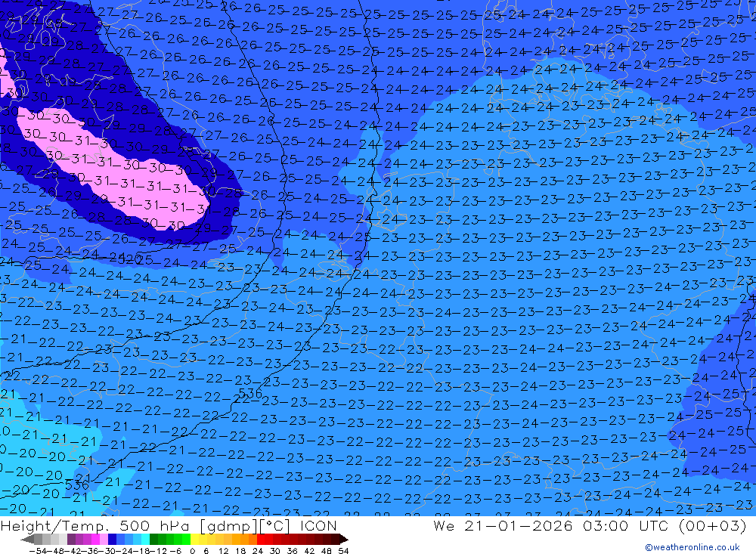Click the maroon right arrow of color scale
The height and width of the screenshot is (554, 756).
click(344, 540)
